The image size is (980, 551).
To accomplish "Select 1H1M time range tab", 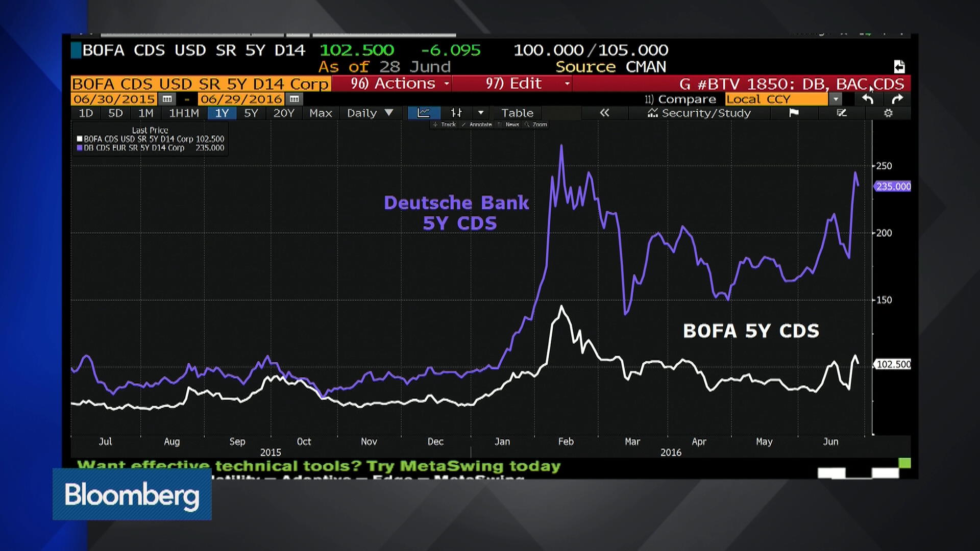I will 184,113.
